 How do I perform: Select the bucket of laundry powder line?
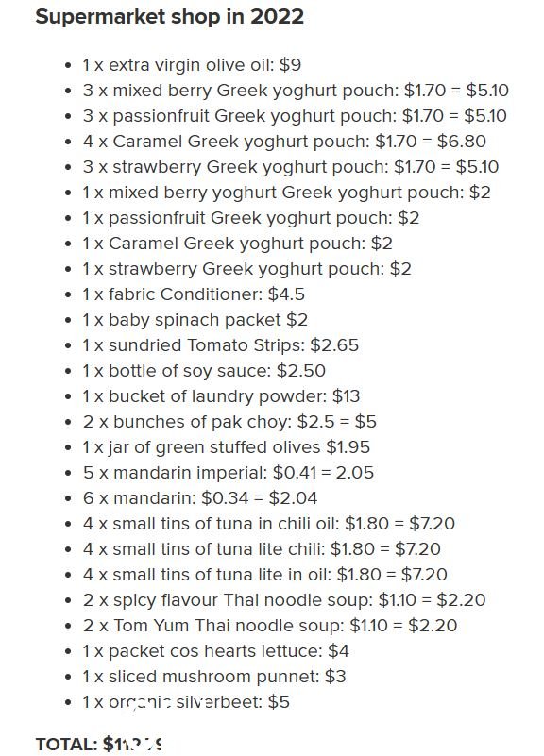(221, 396)
